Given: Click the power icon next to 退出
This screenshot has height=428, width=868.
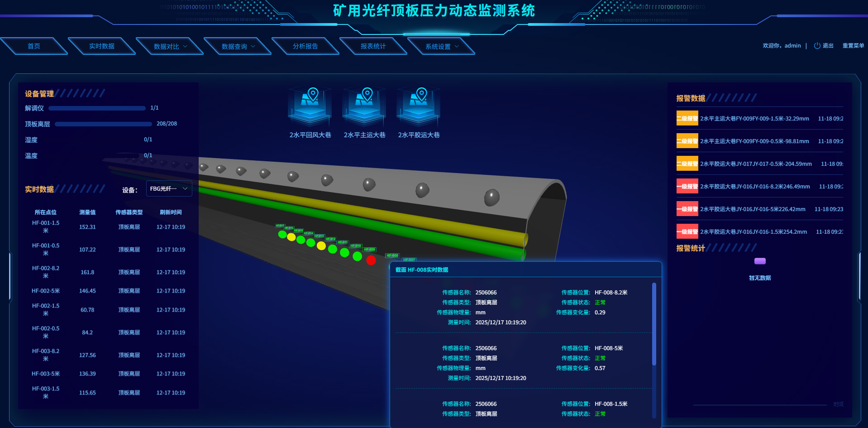Looking at the screenshot, I should (x=817, y=46).
